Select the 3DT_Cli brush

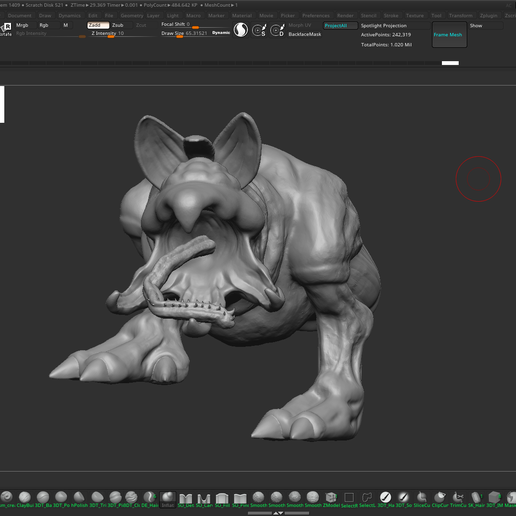click(131, 499)
